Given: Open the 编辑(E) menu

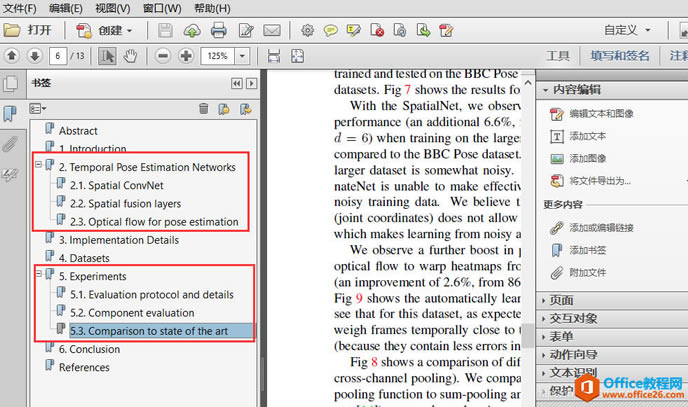Looking at the screenshot, I should pyautogui.click(x=66, y=8).
